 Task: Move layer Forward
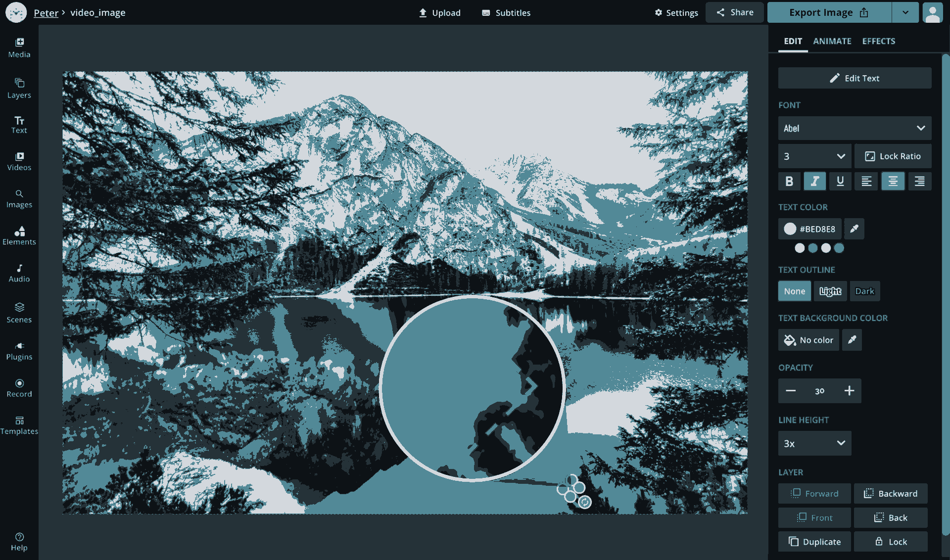click(814, 493)
